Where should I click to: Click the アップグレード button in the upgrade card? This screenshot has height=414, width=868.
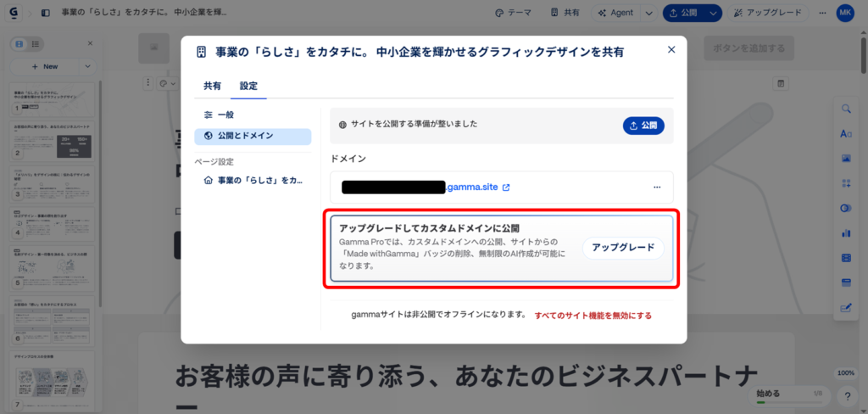622,248
